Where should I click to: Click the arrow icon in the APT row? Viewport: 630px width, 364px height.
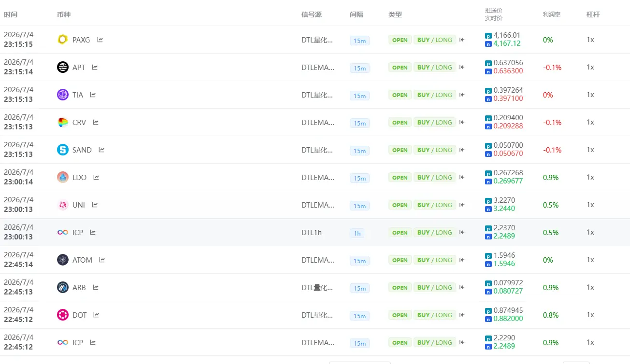462,68
